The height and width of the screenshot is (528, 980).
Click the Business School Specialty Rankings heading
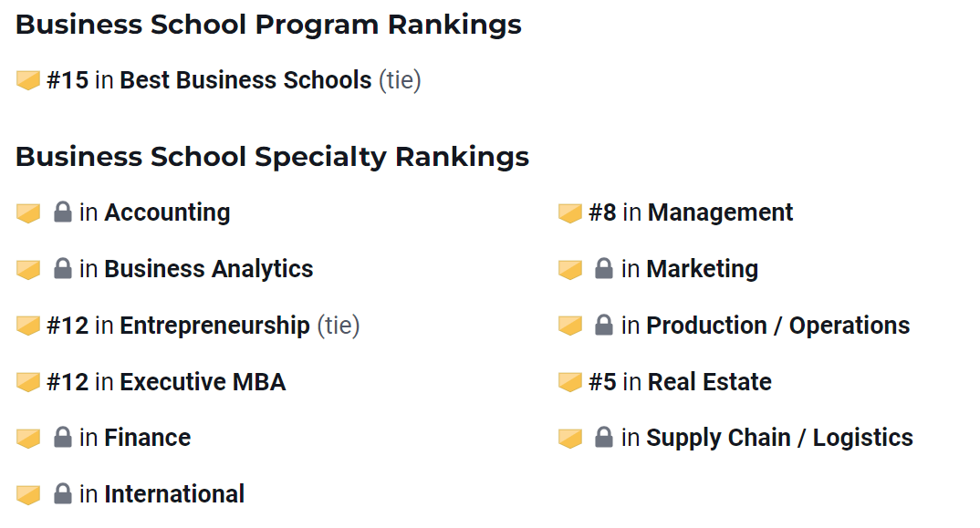[x=272, y=157]
